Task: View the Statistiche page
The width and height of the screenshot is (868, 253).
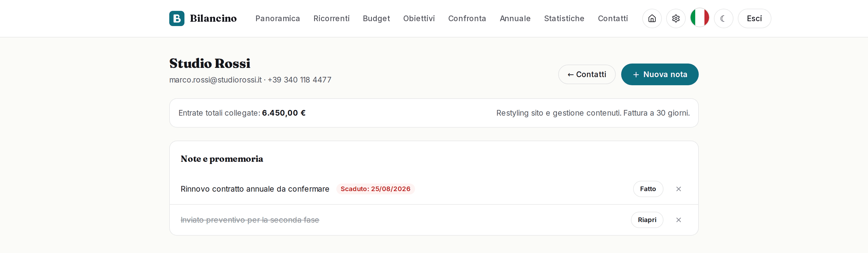Action: point(564,18)
